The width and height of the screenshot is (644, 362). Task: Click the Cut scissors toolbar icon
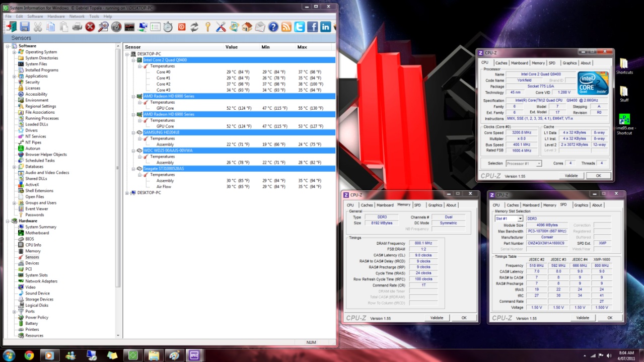click(38, 27)
